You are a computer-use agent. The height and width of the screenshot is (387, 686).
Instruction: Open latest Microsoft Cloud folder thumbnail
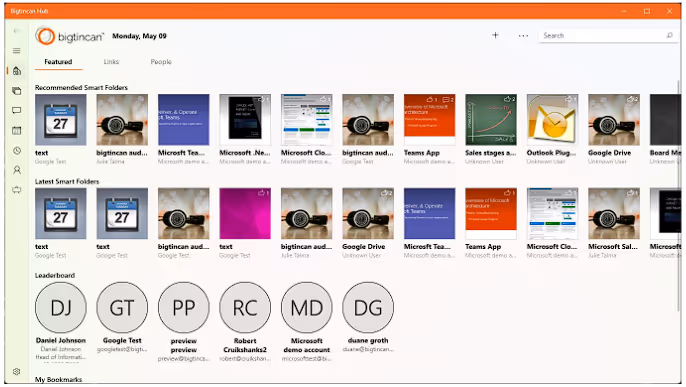tap(553, 213)
